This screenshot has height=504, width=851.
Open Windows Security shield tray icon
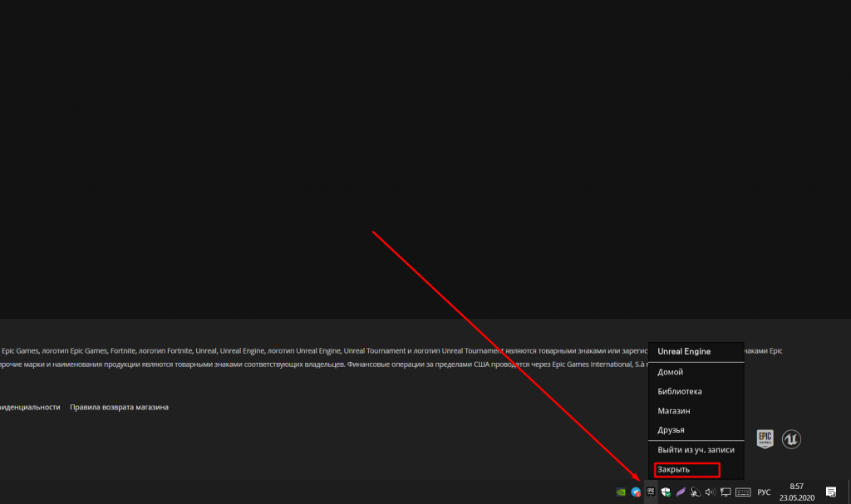tap(666, 492)
